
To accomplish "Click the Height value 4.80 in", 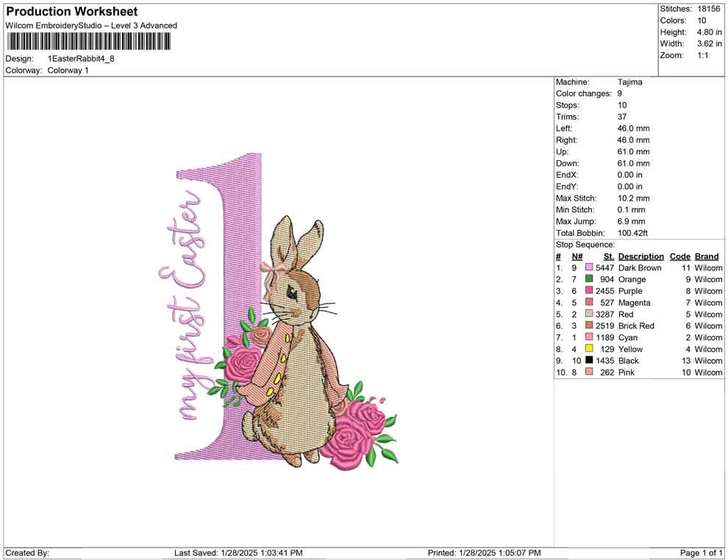I will pos(709,32).
